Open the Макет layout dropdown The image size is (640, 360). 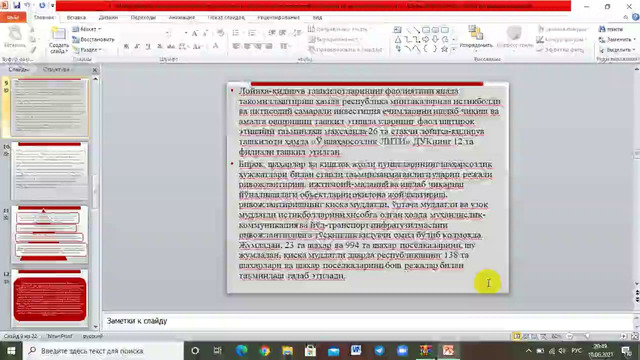(x=87, y=29)
